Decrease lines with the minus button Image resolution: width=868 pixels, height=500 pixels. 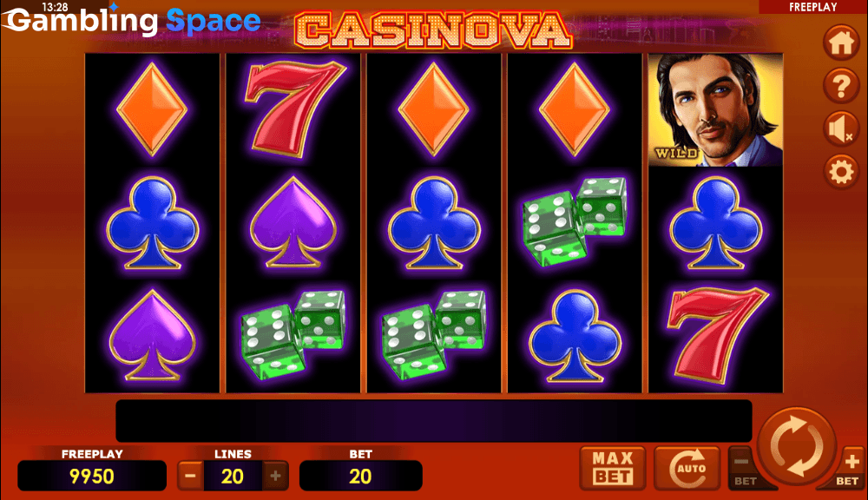click(190, 476)
